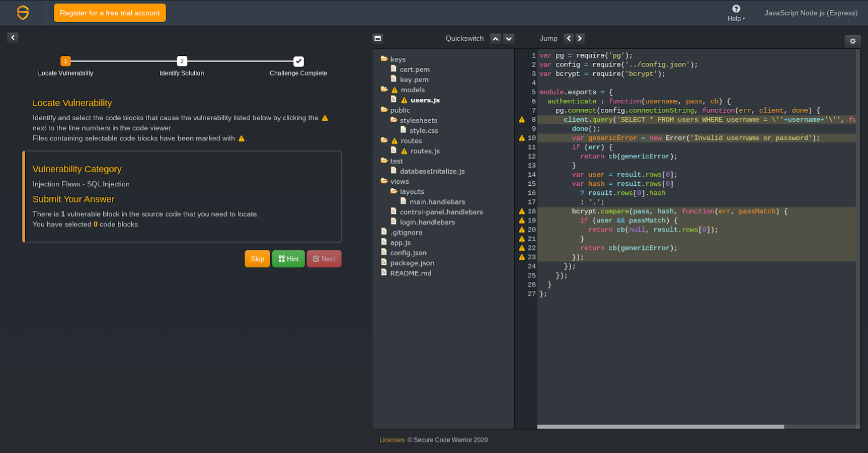Click the Jump next arrow
Image resolution: width=868 pixels, height=453 pixels.
(580, 38)
